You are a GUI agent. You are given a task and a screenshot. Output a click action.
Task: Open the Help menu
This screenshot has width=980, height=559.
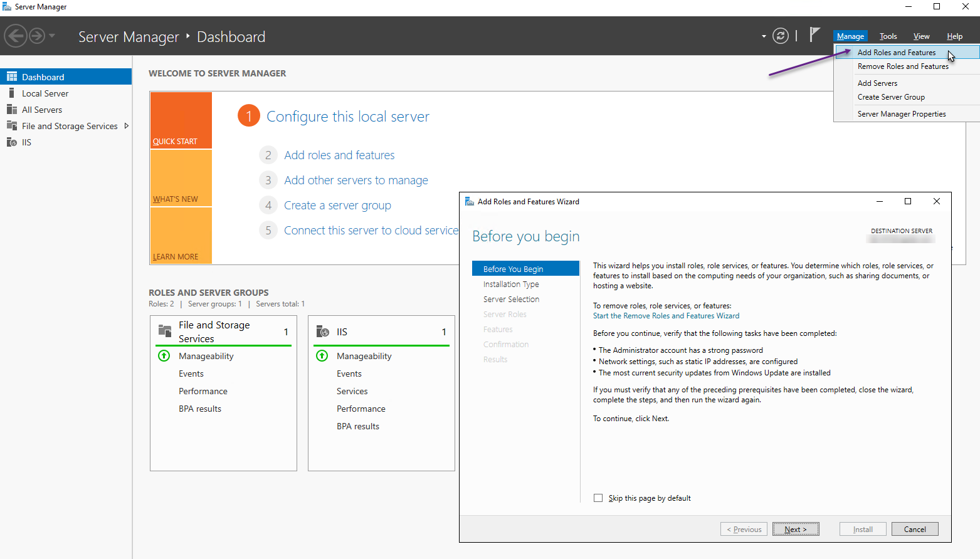click(954, 36)
